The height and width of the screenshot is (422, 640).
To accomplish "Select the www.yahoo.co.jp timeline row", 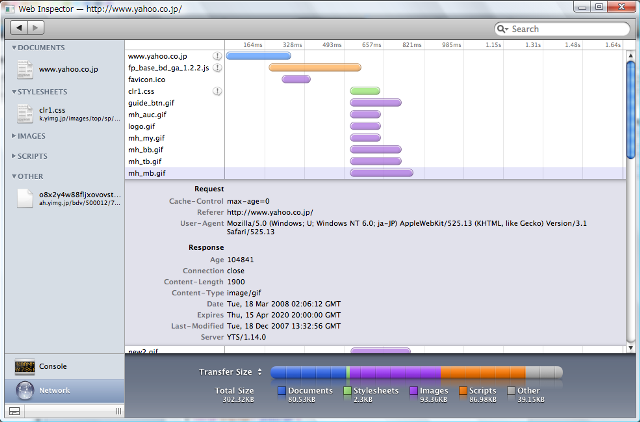I will [x=375, y=56].
